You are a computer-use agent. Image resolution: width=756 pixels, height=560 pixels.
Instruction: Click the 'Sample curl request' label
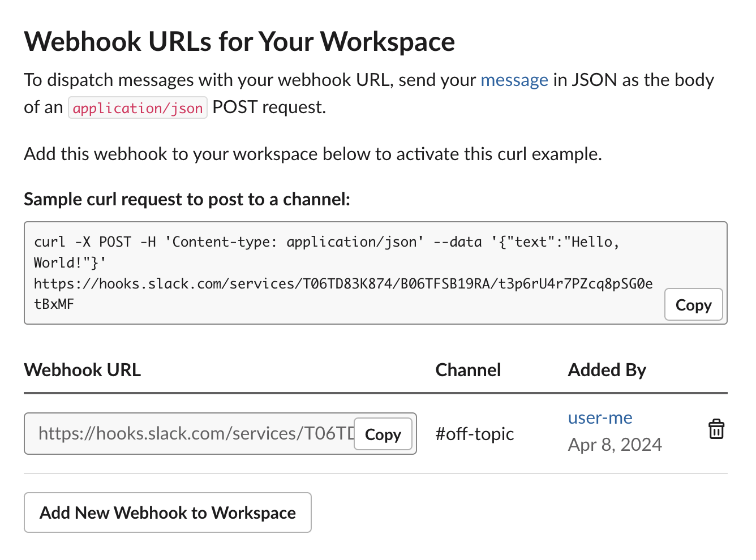click(x=187, y=200)
